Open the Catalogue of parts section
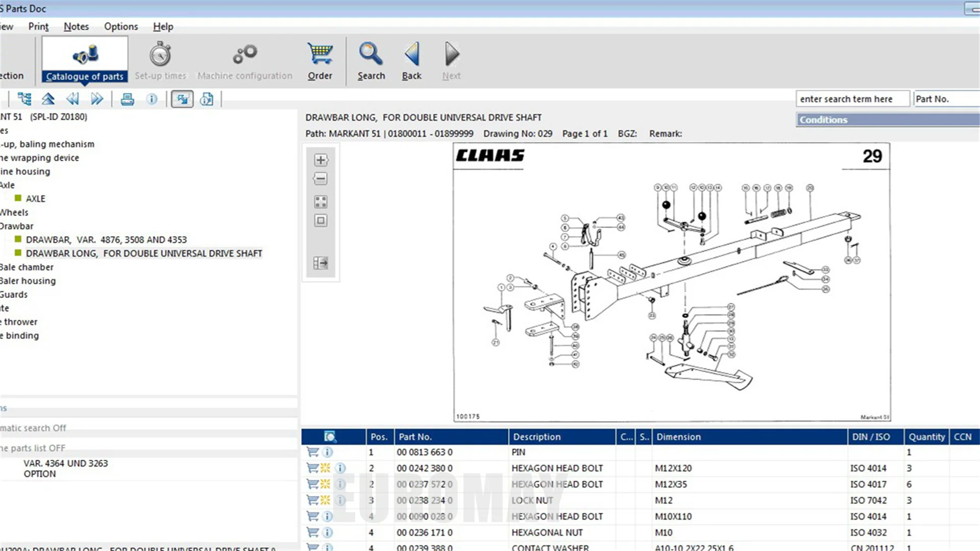980x551 pixels. click(x=85, y=61)
